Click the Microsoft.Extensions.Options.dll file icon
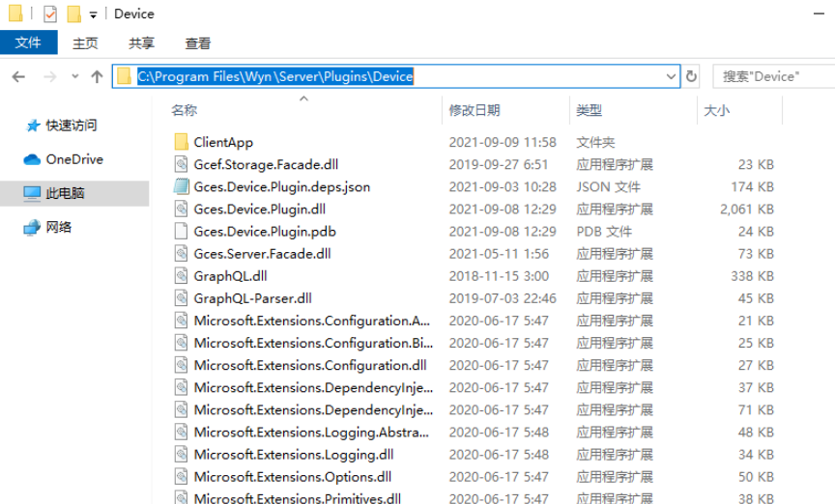 181,477
